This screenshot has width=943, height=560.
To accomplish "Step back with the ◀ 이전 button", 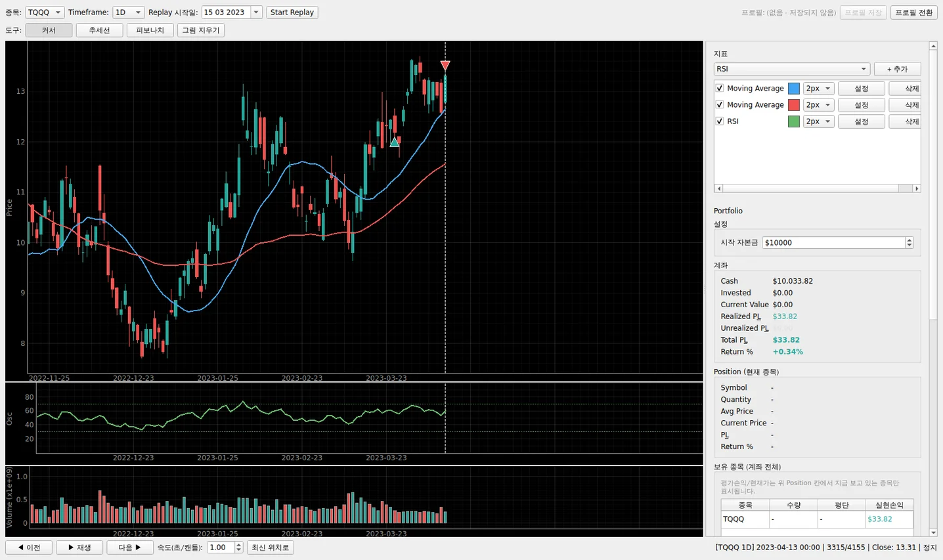I will coord(29,548).
